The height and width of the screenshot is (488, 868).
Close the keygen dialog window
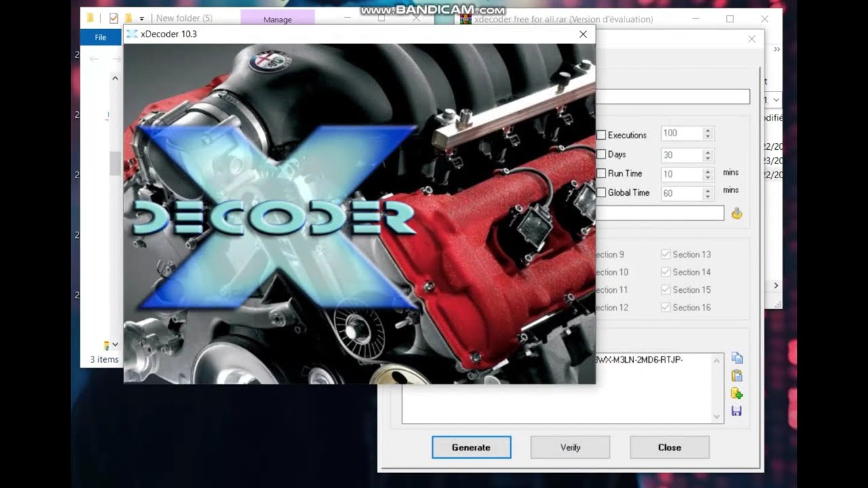(x=751, y=39)
